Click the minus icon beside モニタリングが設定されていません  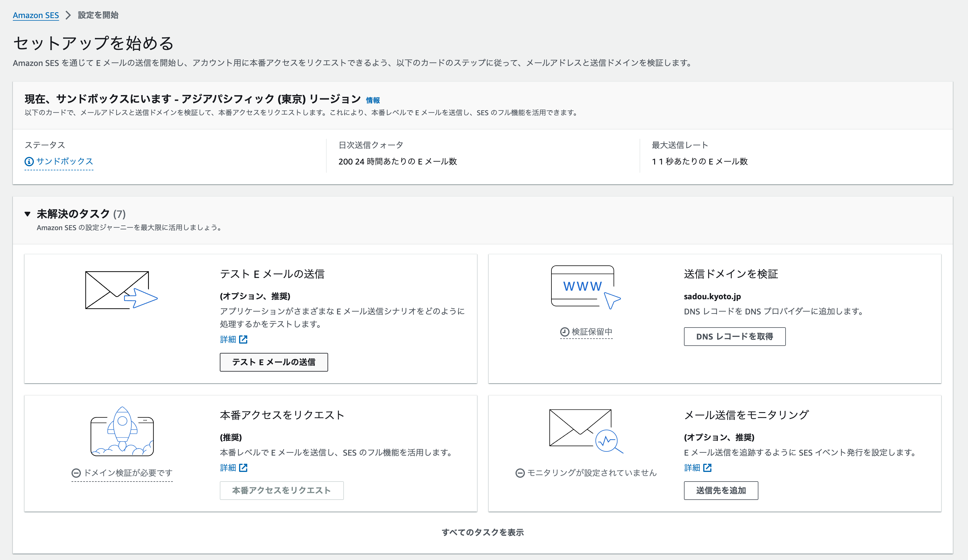pos(520,473)
